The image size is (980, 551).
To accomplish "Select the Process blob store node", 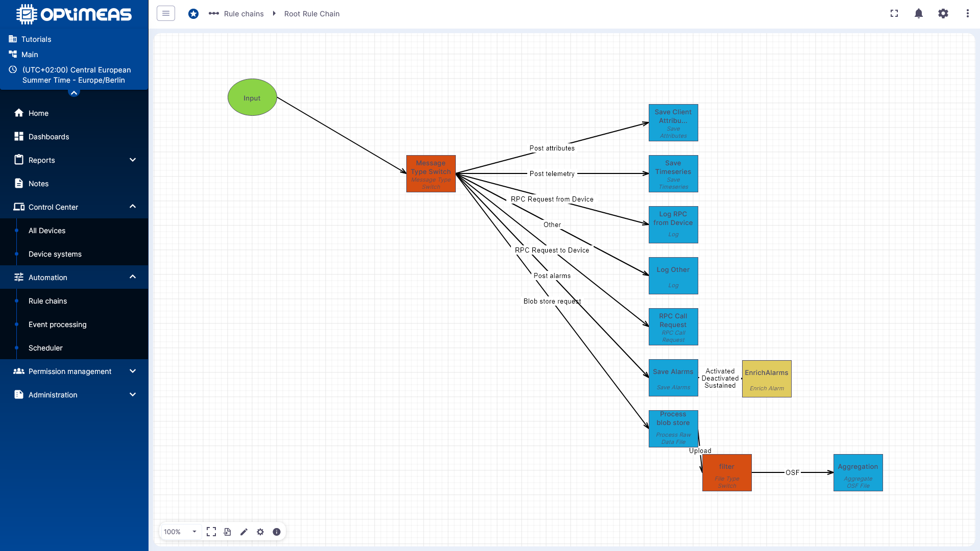I will 673,429.
